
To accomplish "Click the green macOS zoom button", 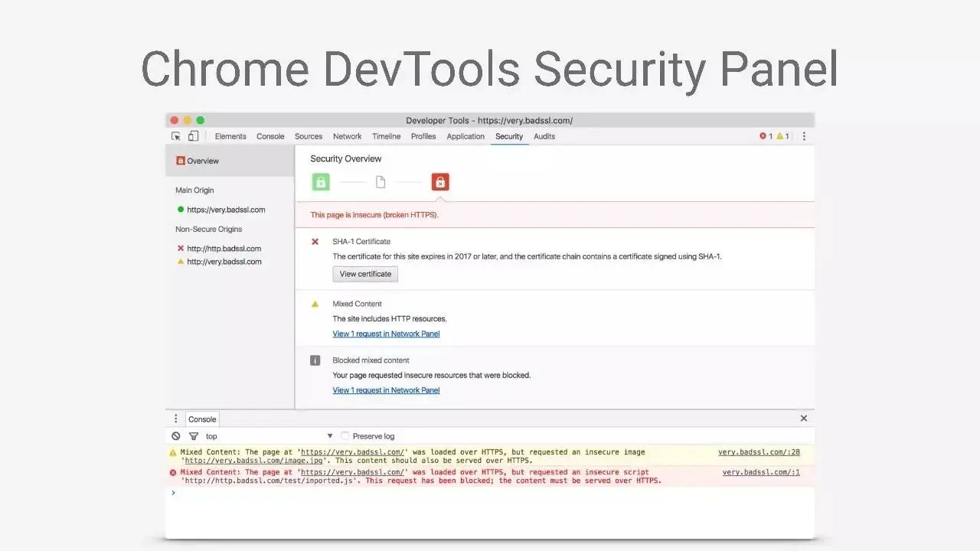I will click(201, 120).
